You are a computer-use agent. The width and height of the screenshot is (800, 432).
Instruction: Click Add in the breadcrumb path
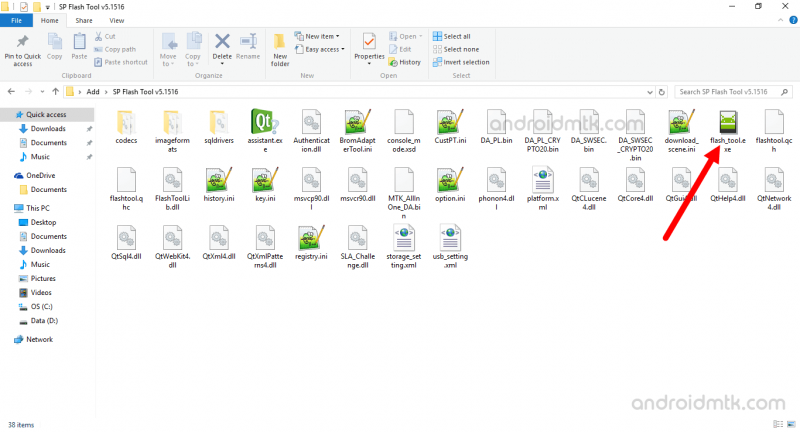[93, 92]
